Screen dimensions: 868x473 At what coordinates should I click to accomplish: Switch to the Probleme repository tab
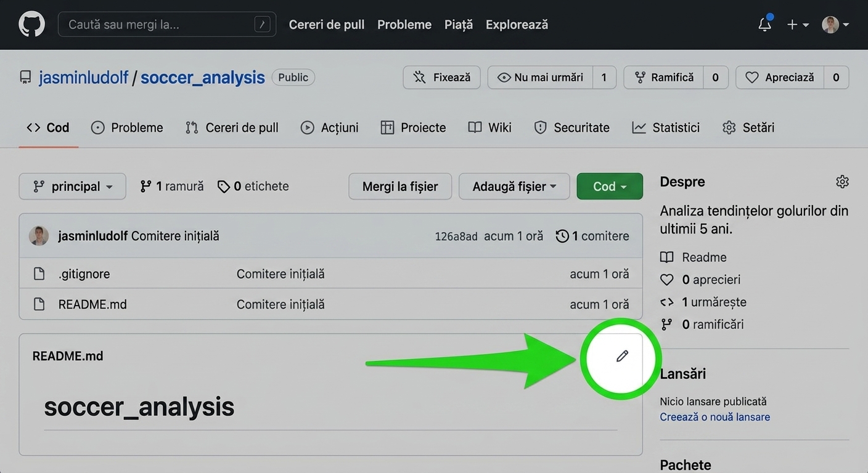click(127, 127)
